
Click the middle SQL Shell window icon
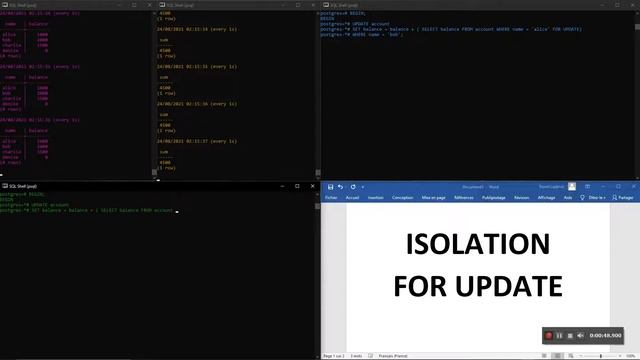pos(162,5)
